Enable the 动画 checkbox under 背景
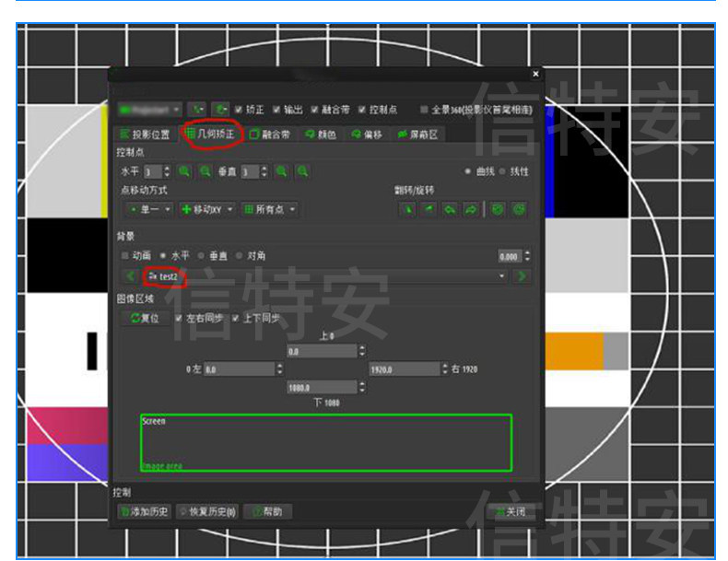The image size is (728, 561). [x=124, y=256]
